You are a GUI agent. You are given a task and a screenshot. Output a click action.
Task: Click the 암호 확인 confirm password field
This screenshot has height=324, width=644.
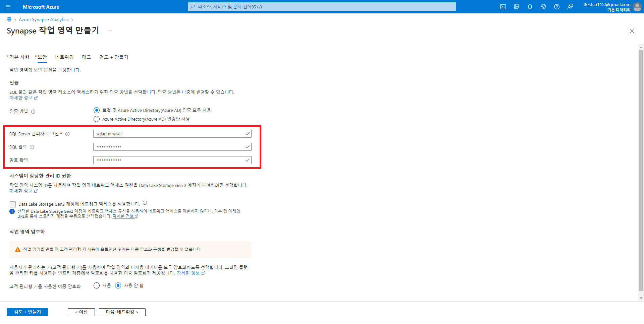click(x=172, y=160)
